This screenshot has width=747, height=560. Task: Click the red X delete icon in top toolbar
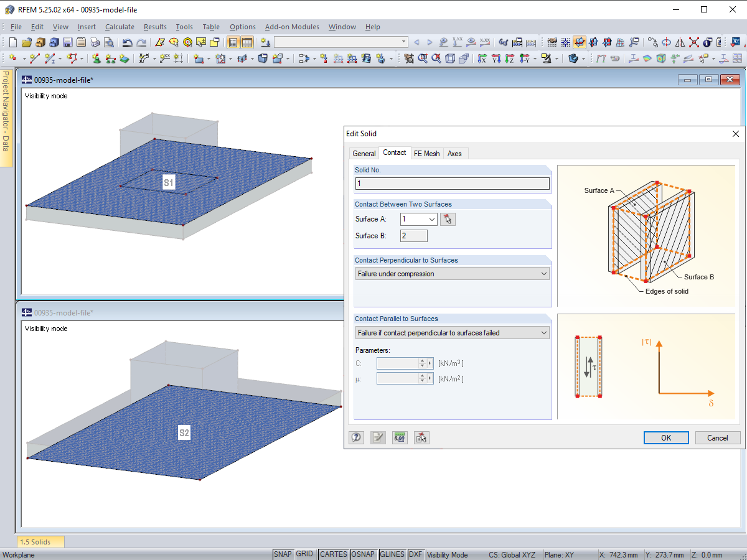(693, 42)
